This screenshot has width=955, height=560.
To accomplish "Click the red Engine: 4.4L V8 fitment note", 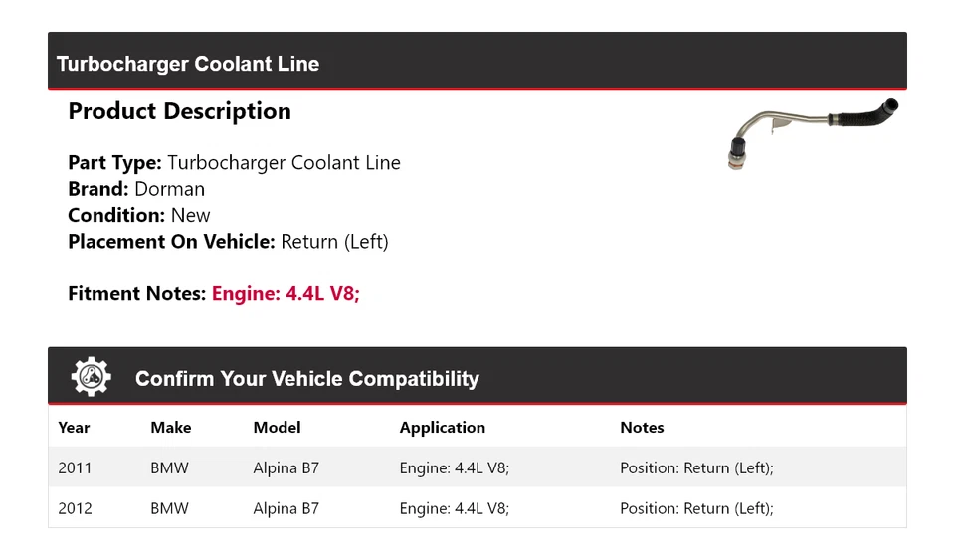I will tap(286, 293).
